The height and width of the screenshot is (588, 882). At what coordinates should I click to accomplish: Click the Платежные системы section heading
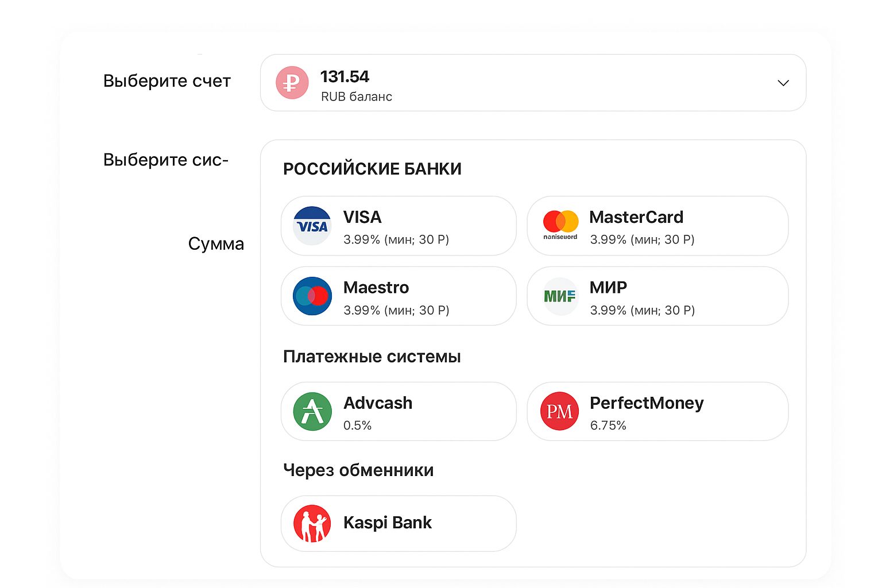(x=372, y=357)
